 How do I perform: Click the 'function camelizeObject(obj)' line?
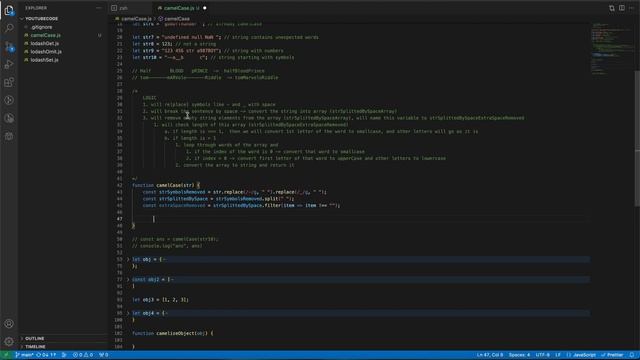tap(173, 333)
